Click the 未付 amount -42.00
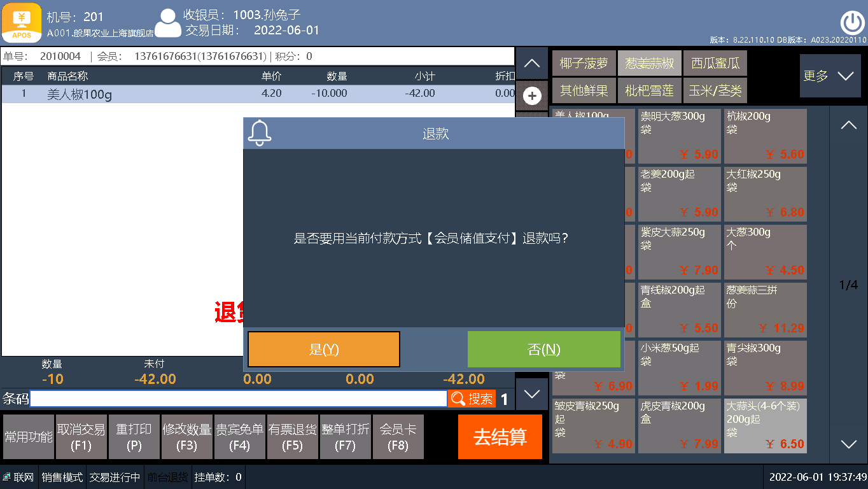 pyautogui.click(x=155, y=379)
